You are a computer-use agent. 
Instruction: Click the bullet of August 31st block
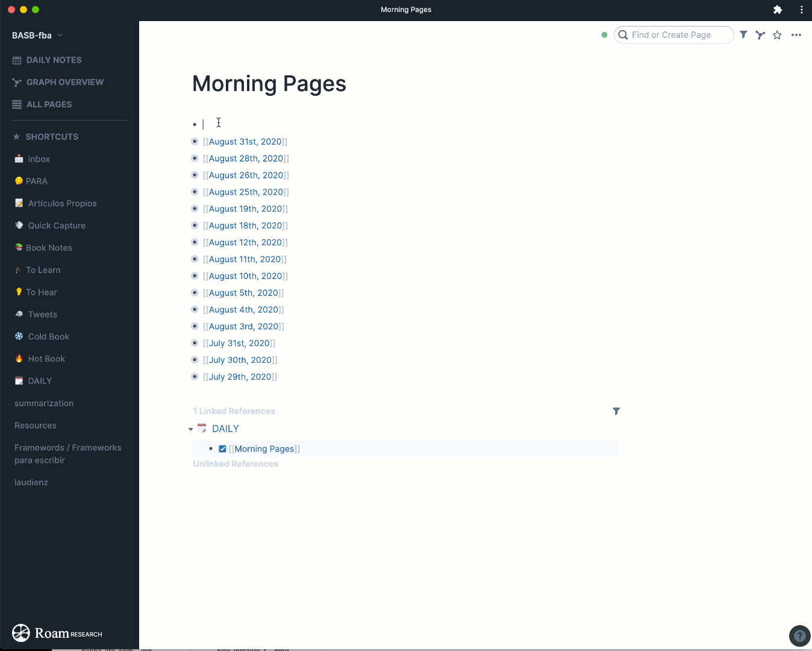[195, 142]
